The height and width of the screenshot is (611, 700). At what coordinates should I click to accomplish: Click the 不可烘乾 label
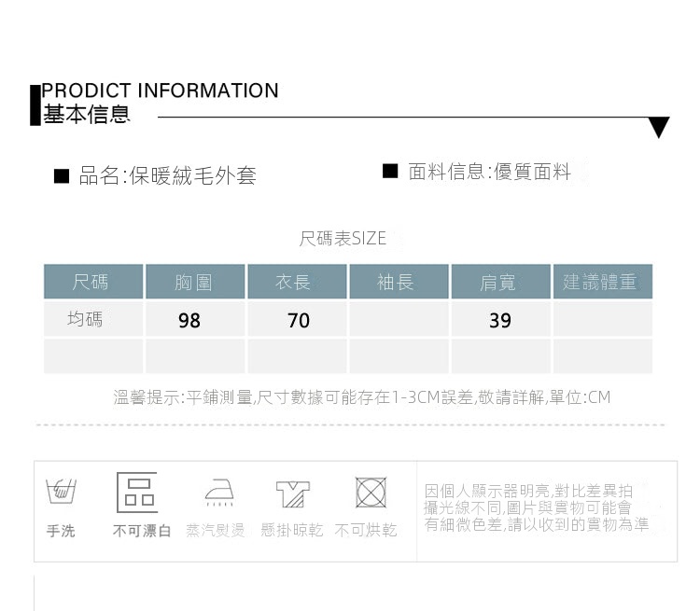pyautogui.click(x=366, y=530)
